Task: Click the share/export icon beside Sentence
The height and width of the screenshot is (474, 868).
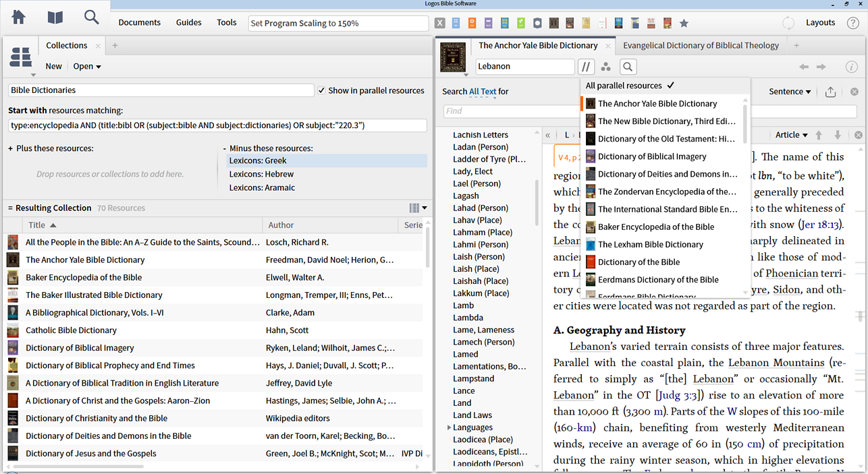Action: [830, 92]
